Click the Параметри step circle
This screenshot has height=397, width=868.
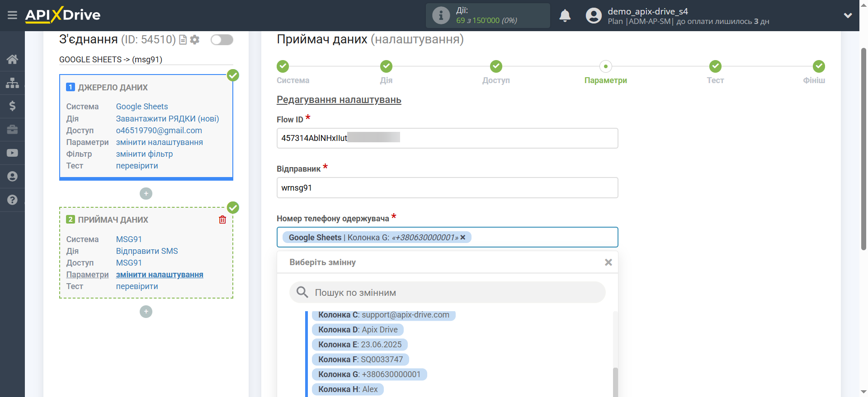(606, 66)
